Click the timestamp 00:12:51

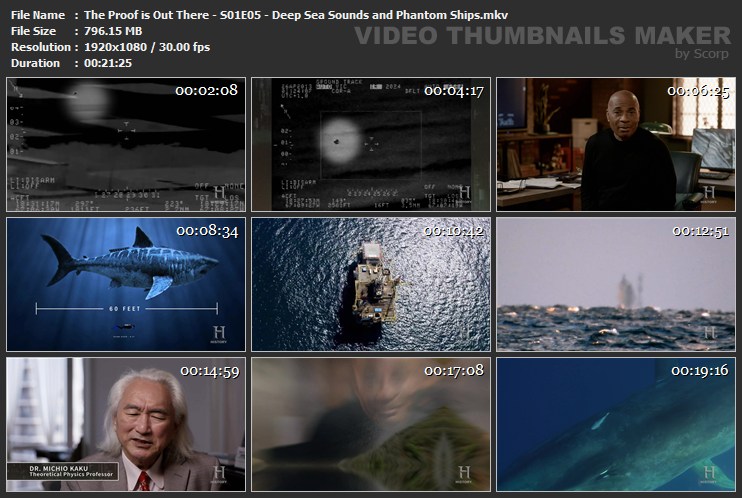pyautogui.click(x=701, y=231)
